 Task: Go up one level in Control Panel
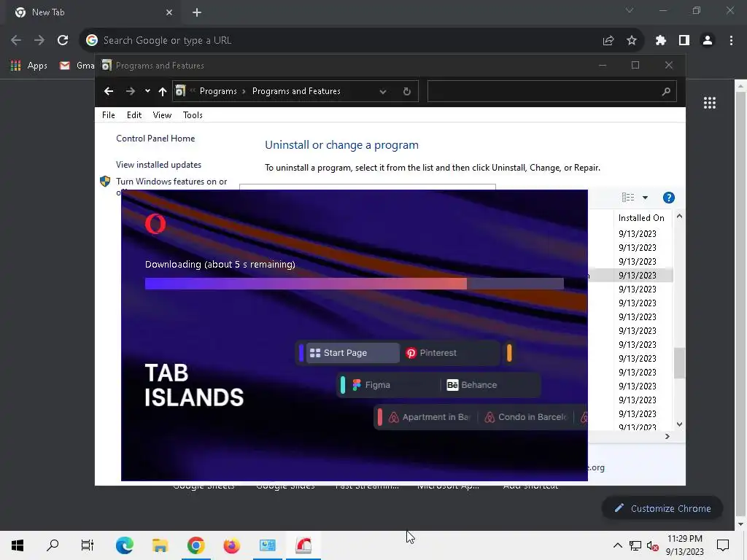coord(163,91)
